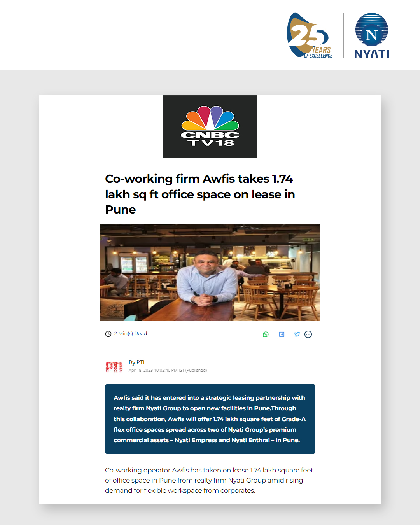420x525 pixels.
Task: Click the opening paragraph about Co-working operator
Action: [x=209, y=480]
